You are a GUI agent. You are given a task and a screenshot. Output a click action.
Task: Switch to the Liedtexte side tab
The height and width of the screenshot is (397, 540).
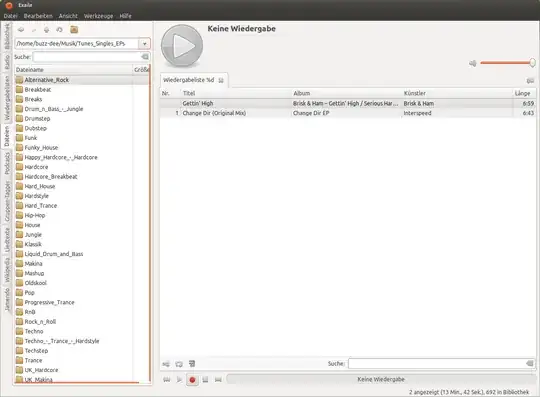7,240
